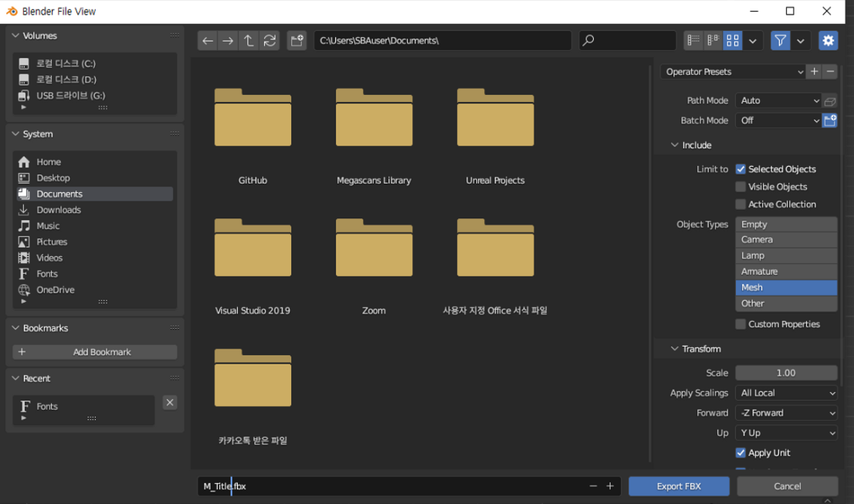Image resolution: width=854 pixels, height=504 pixels.
Task: Collapse the Recent panel
Action: click(15, 378)
